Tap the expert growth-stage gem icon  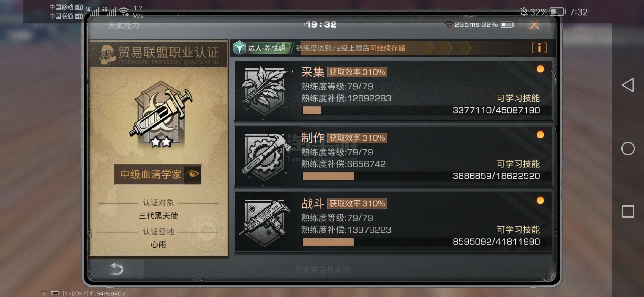pos(239,48)
